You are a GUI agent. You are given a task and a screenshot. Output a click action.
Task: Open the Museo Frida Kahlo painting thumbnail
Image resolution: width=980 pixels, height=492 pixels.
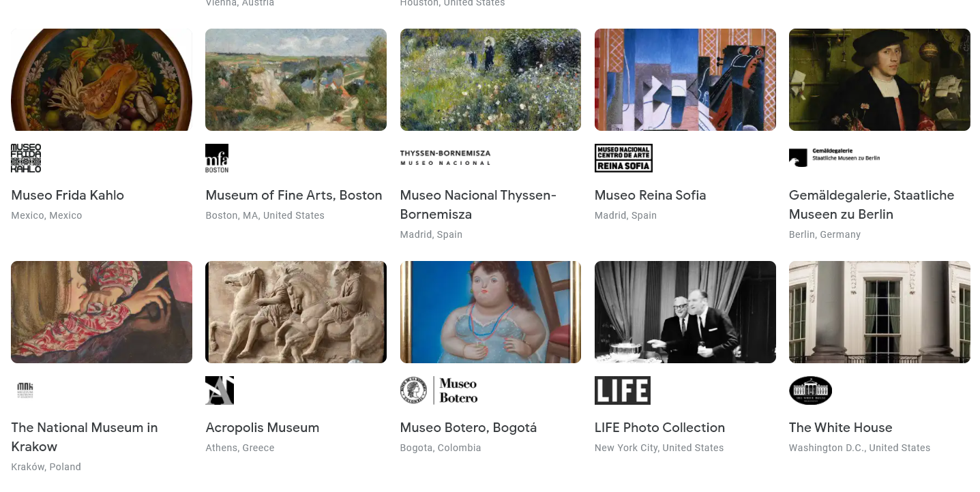point(102,80)
